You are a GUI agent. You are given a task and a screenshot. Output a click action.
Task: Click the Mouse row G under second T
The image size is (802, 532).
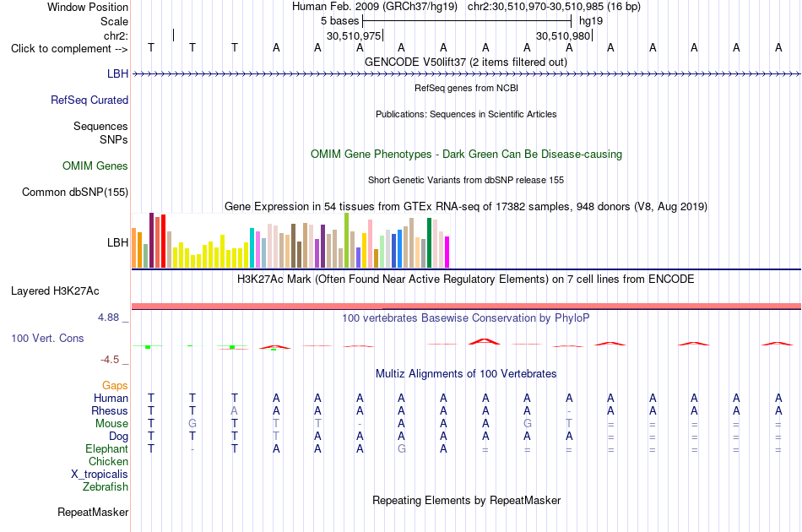[192, 424]
